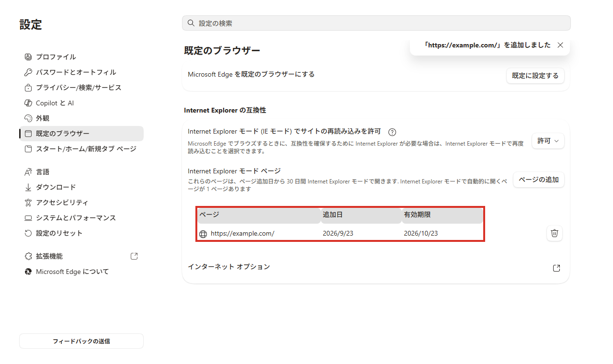Open 外観 settings

click(x=81, y=118)
